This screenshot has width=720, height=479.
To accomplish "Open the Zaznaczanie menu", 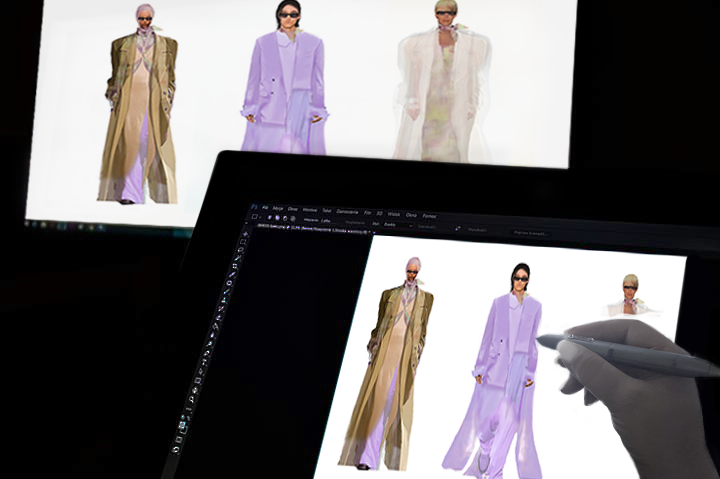I will coord(347,212).
